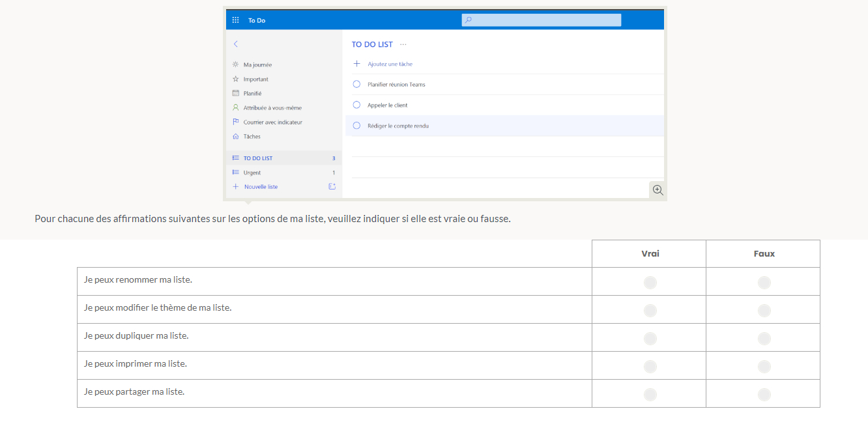Screen dimensions: 868x424
Task: Open the 'Planifié' sidebar item
Action: (x=252, y=93)
